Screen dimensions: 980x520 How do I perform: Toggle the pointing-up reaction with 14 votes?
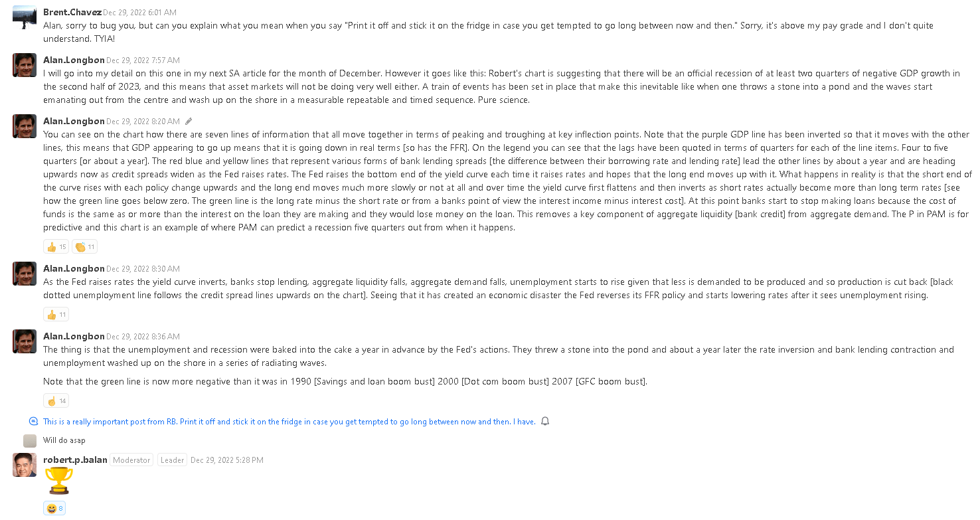(x=56, y=400)
